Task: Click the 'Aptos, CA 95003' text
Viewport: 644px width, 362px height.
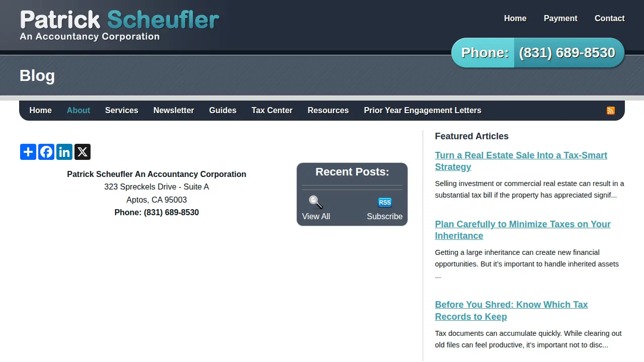Action: [156, 200]
